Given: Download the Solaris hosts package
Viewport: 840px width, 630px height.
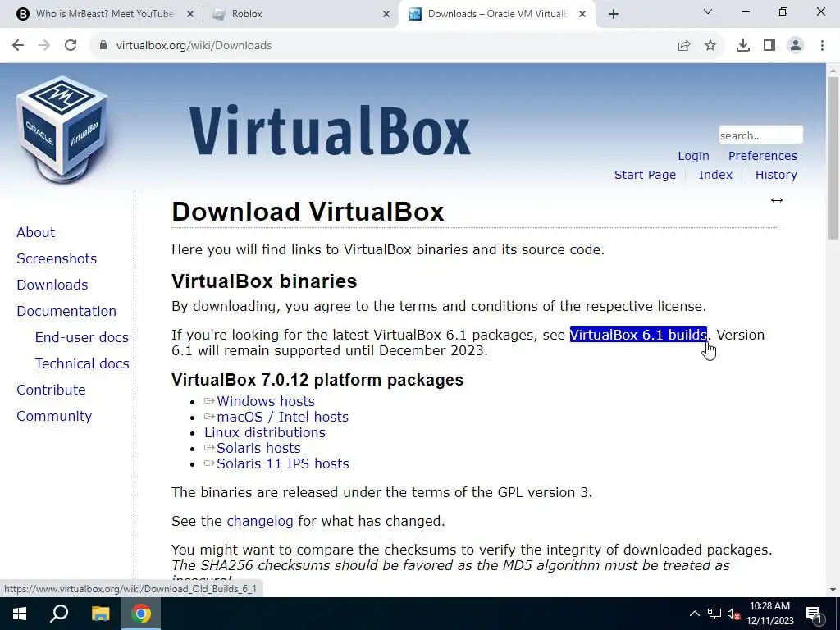Looking at the screenshot, I should coord(258,448).
